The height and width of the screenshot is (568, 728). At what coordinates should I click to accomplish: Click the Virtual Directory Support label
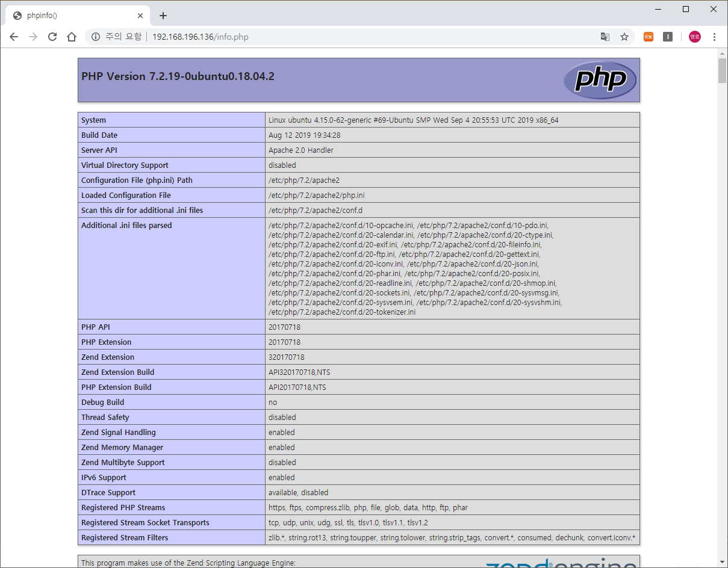125,165
